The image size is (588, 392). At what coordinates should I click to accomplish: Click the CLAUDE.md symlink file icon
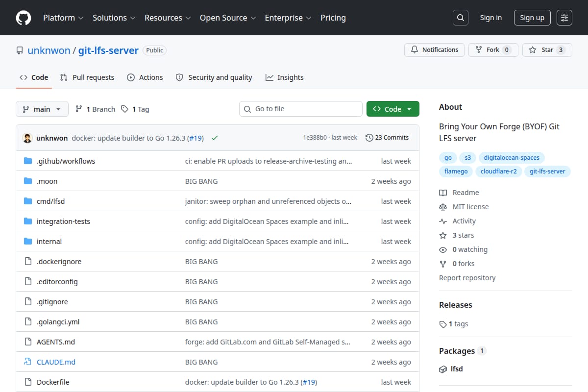[x=28, y=362]
